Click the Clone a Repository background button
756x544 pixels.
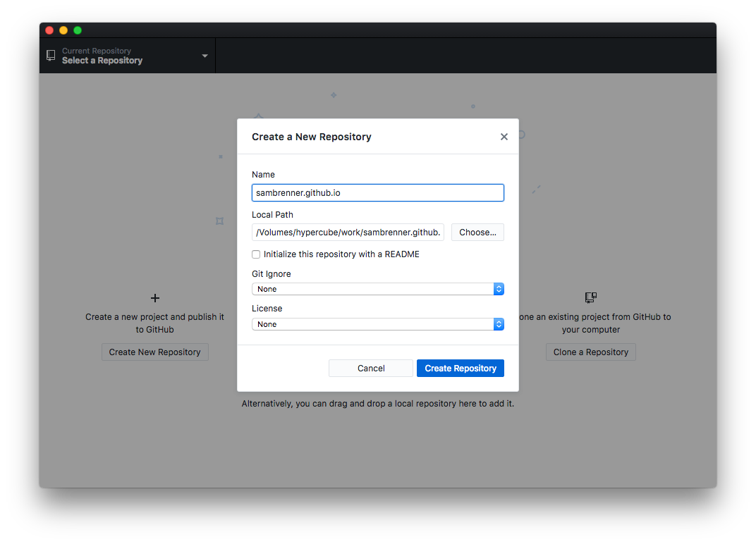tap(591, 352)
